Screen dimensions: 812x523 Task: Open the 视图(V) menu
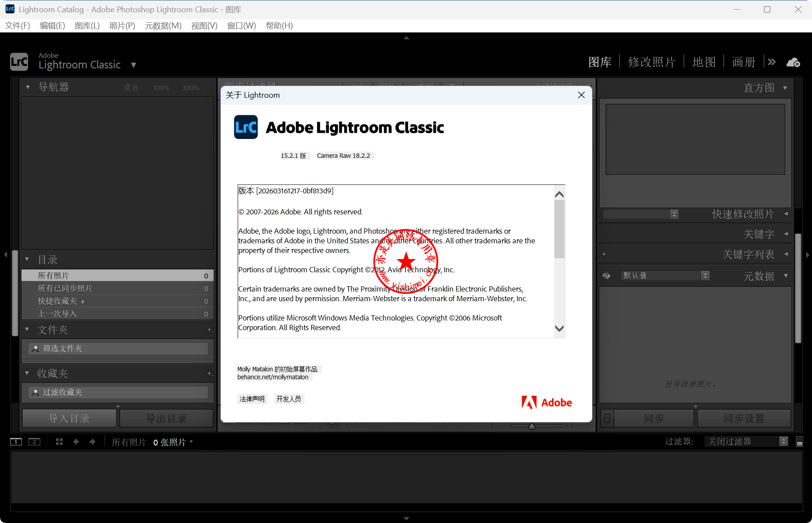(x=204, y=25)
